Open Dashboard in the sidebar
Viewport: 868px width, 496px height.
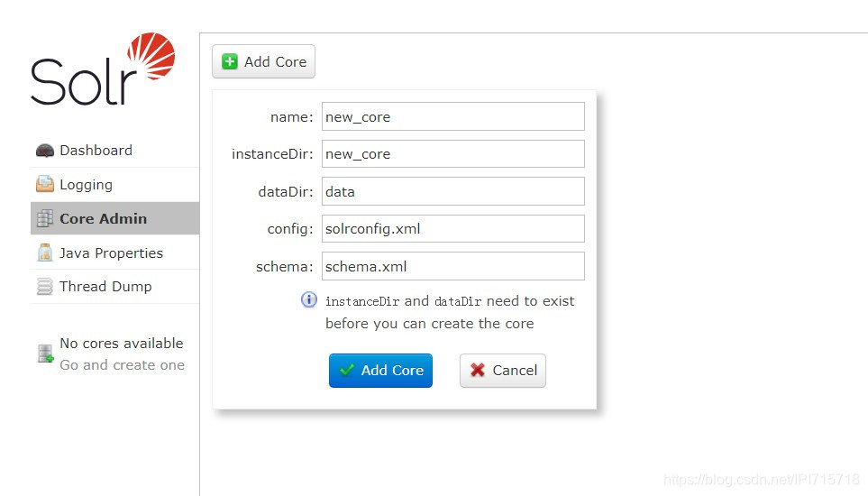click(114, 151)
